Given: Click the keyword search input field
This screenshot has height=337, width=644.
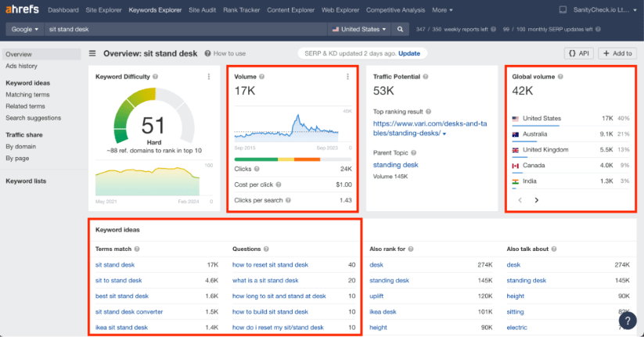Looking at the screenshot, I should pos(184,29).
